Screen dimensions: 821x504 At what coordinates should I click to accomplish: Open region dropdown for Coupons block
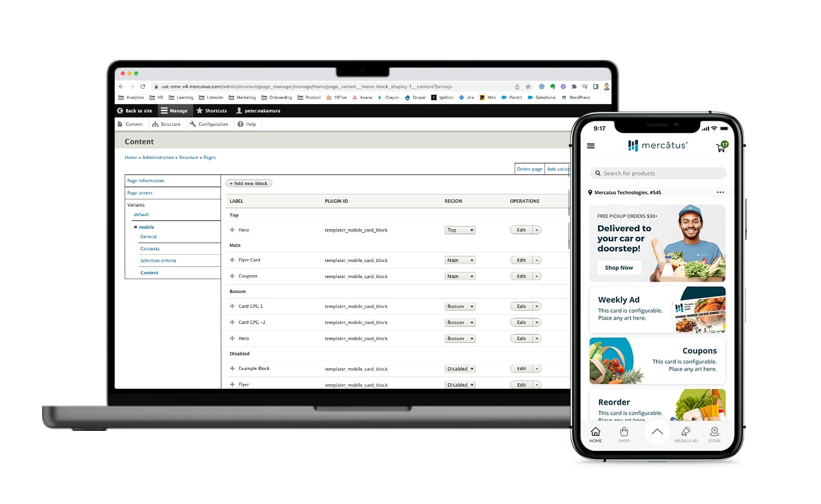click(x=460, y=276)
